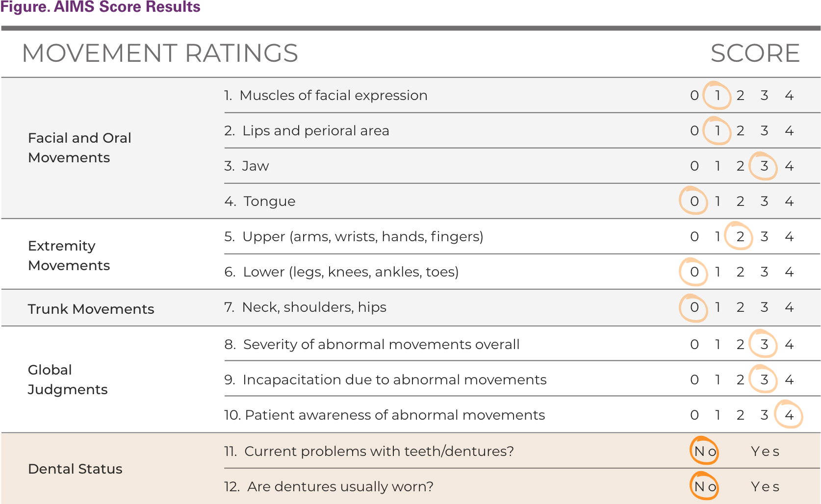Pick circled score 3 for Jaw
Image resolution: width=821 pixels, height=504 pixels.
764,166
